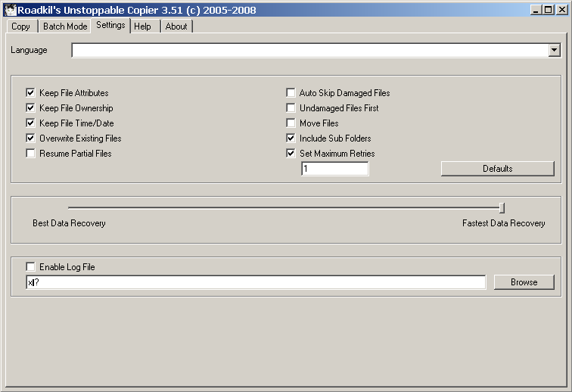Screen dimensions: 572x392
Task: Click the Fastest Data Recovery label
Action: [503, 223]
